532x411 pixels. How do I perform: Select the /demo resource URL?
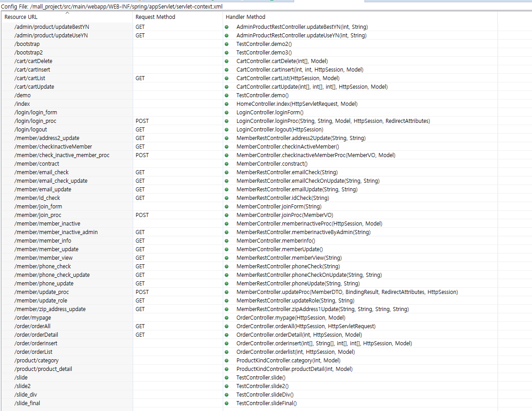click(23, 95)
